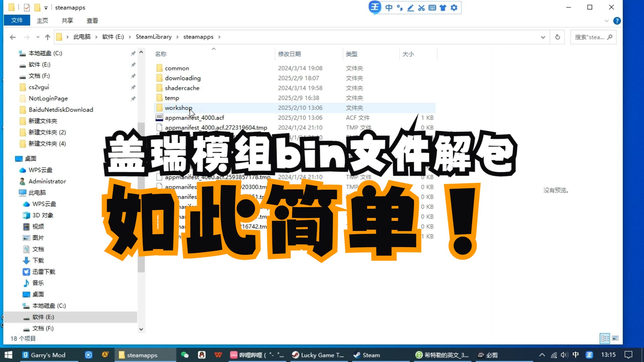Switch to the 查看 ribbon tab
The width and height of the screenshot is (644, 362).
point(92,20)
